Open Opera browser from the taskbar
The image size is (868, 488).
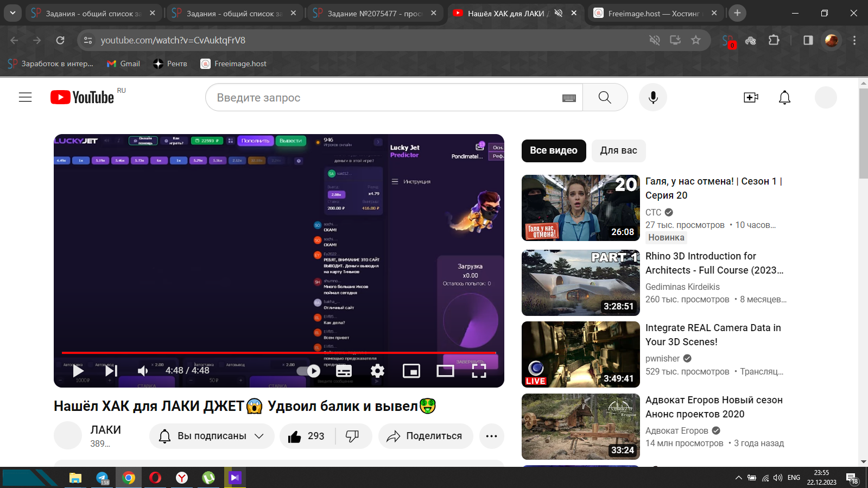pyautogui.click(x=155, y=478)
